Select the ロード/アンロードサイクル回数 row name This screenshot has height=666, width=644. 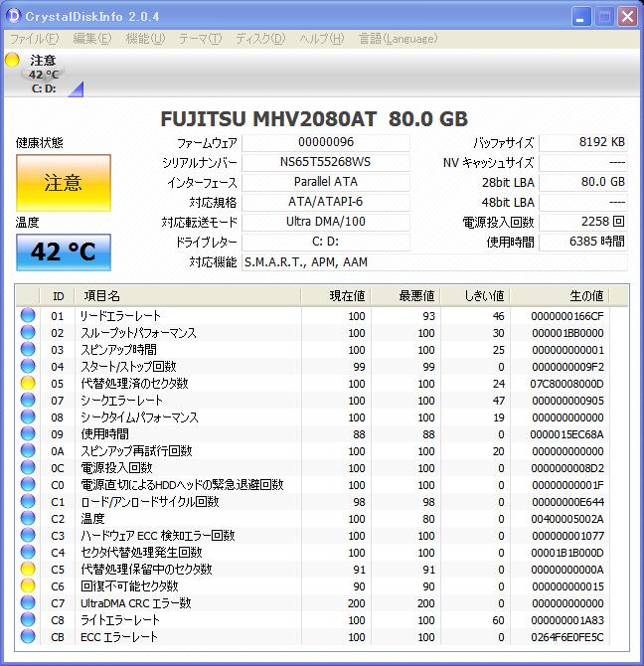pyautogui.click(x=150, y=502)
